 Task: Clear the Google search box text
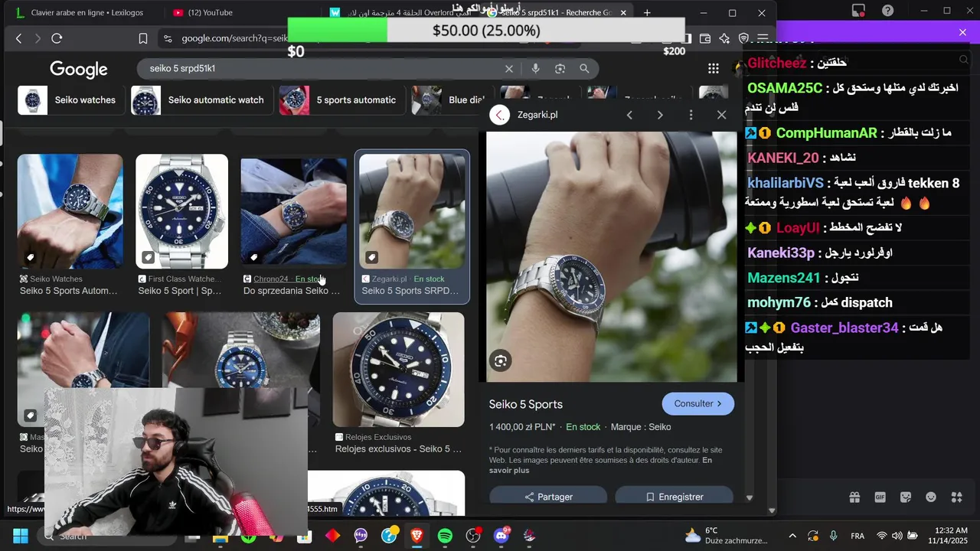[x=509, y=69]
